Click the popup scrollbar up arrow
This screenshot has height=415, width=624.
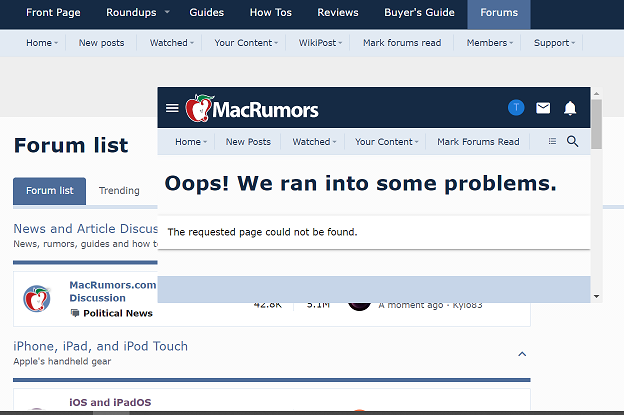click(596, 94)
